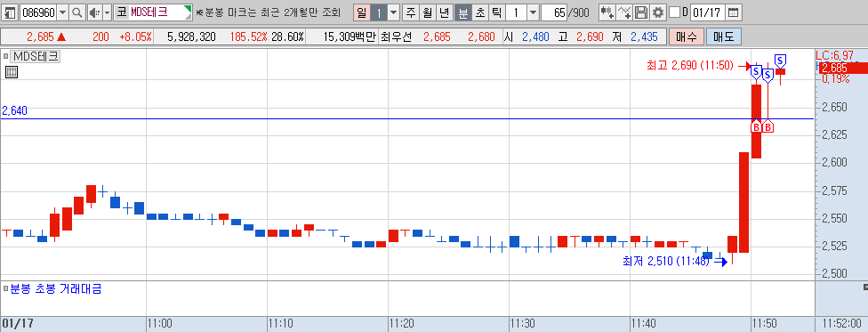Click the panel layout icon beside the stock code
Image resolution: width=868 pixels, height=332 pixels.
click(x=11, y=12)
